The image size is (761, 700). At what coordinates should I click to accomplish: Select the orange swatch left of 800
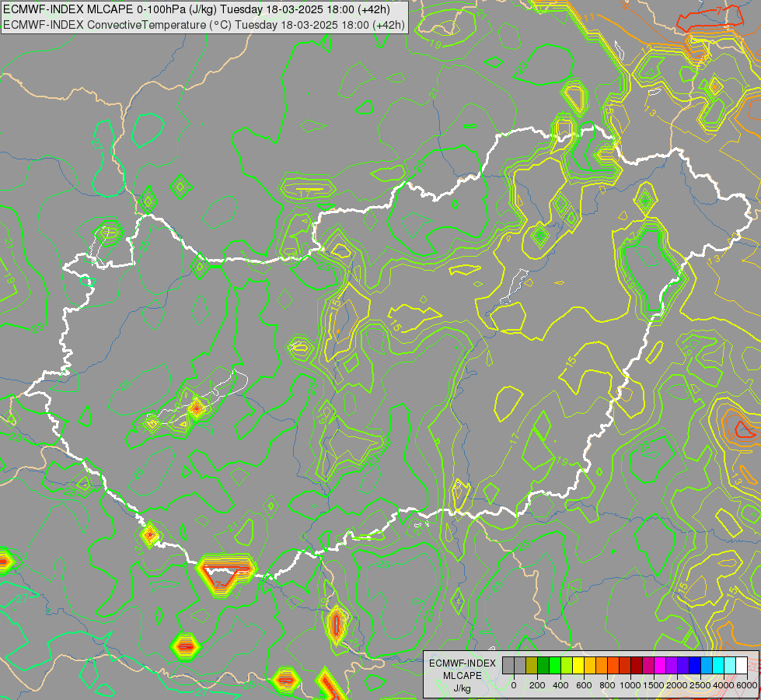[602, 666]
